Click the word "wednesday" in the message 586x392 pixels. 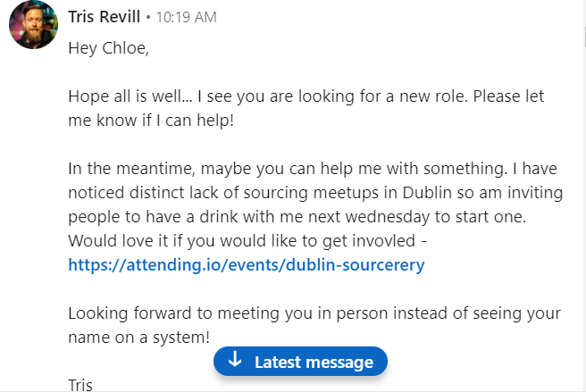[x=387, y=217]
